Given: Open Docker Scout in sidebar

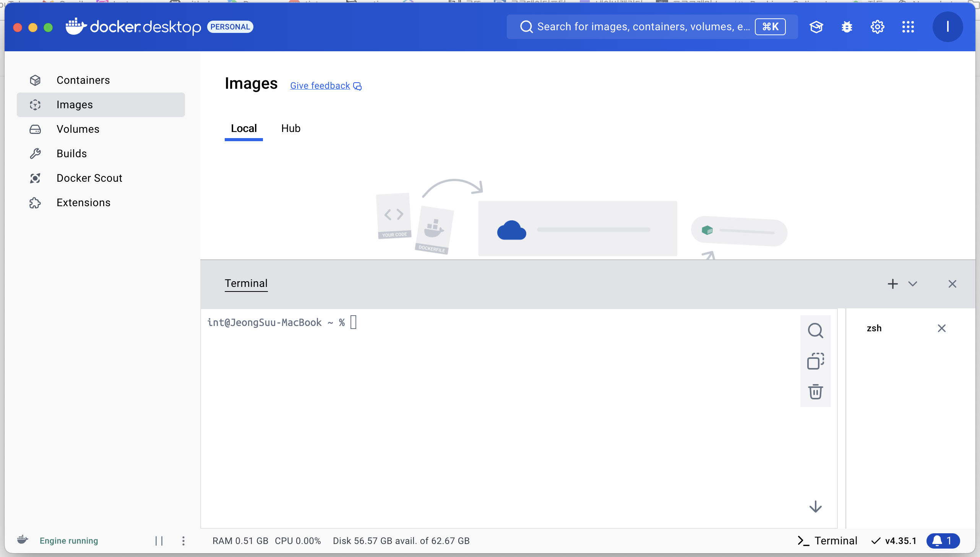Looking at the screenshot, I should (89, 178).
